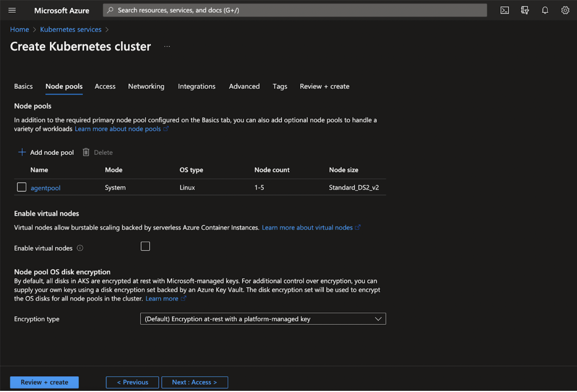Click the OS type column header
This screenshot has width=577, height=392.
point(191,170)
